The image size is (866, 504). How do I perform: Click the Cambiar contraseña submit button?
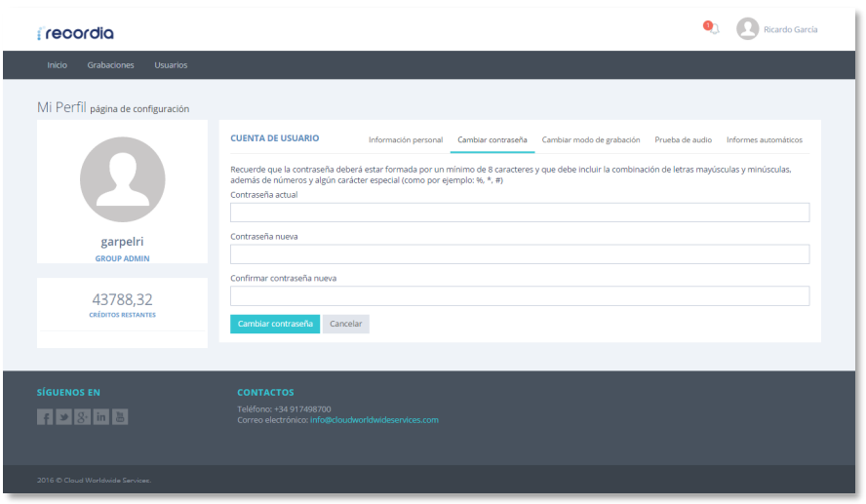(275, 324)
